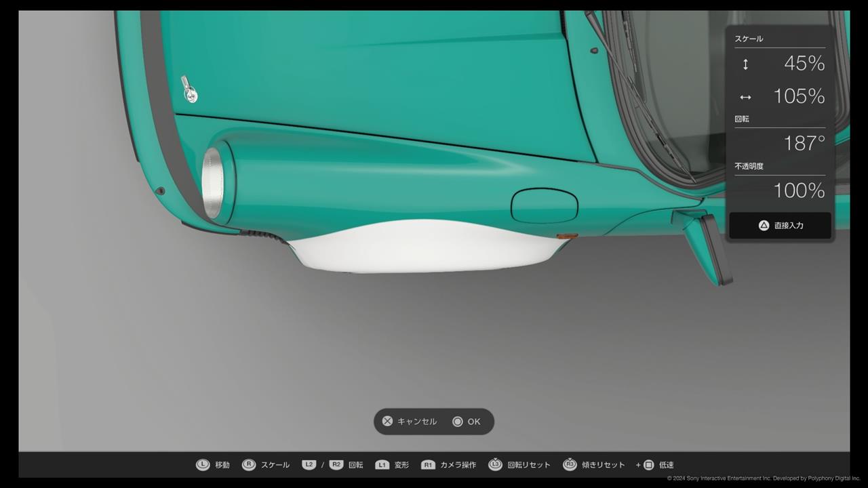Click the square button slow-speed icon
This screenshot has height=488, width=868.
coord(648,465)
